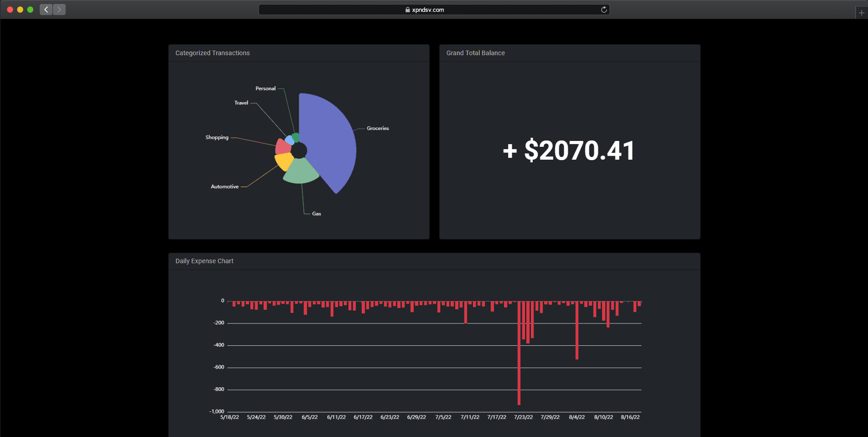Click the Daily Expense Chart title
Screen dimensions: 868x437
[204, 261]
